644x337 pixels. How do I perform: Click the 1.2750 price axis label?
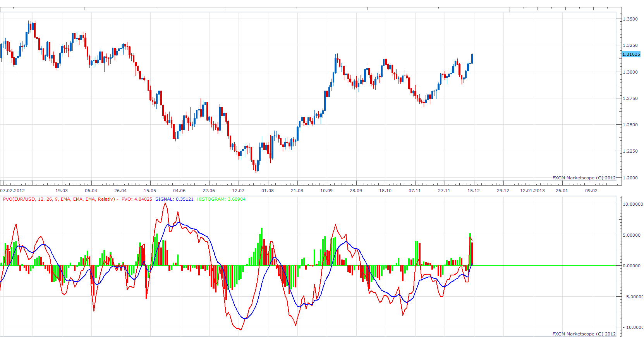click(x=630, y=98)
